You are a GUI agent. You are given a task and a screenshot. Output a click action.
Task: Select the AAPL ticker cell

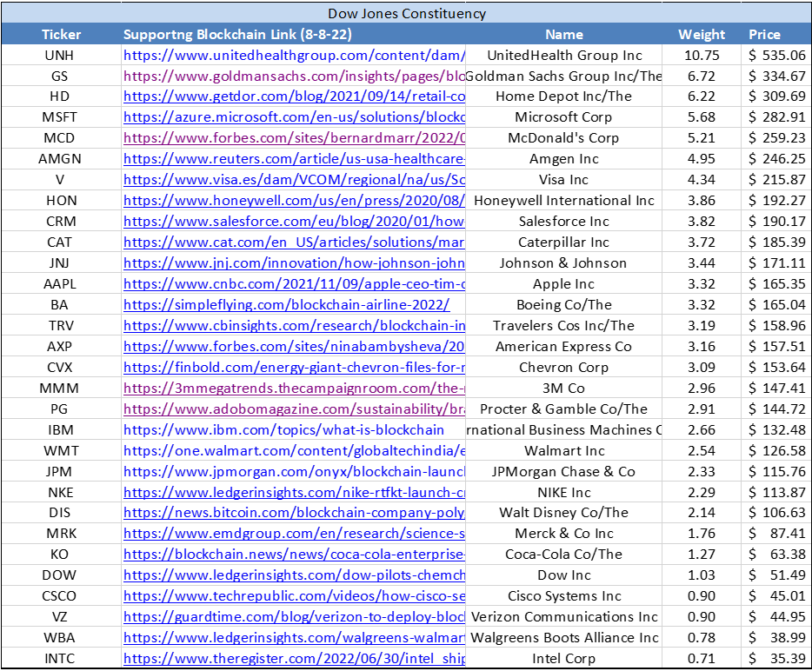point(60,283)
